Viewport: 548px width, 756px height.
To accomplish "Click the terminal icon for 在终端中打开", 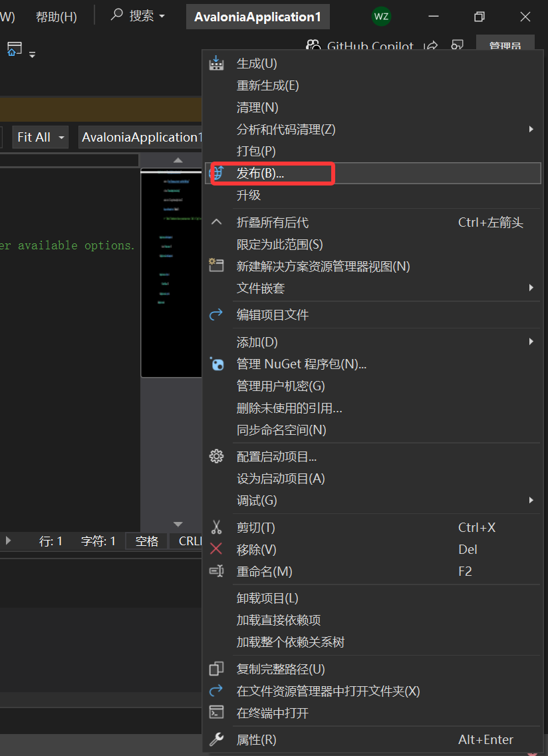I will coord(216,712).
